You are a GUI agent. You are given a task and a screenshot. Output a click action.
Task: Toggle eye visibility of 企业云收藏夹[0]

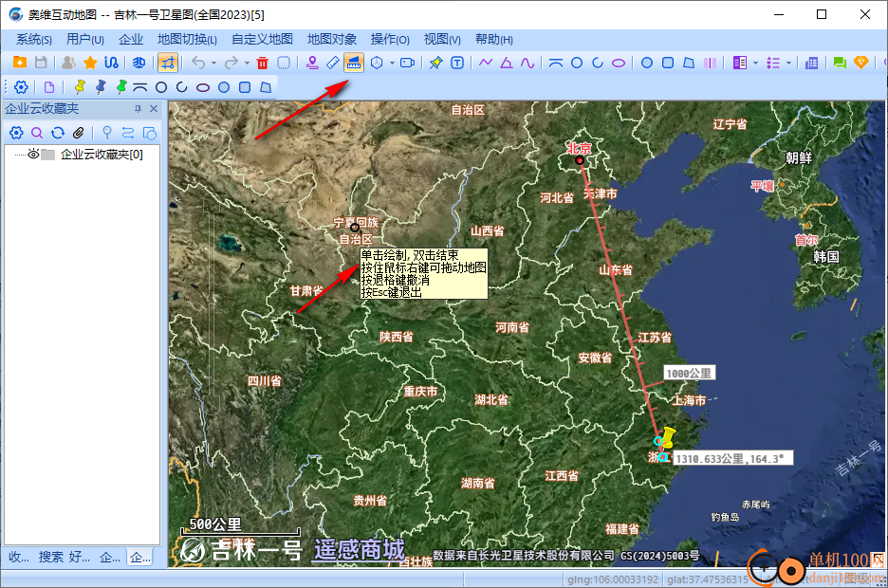coord(33,154)
